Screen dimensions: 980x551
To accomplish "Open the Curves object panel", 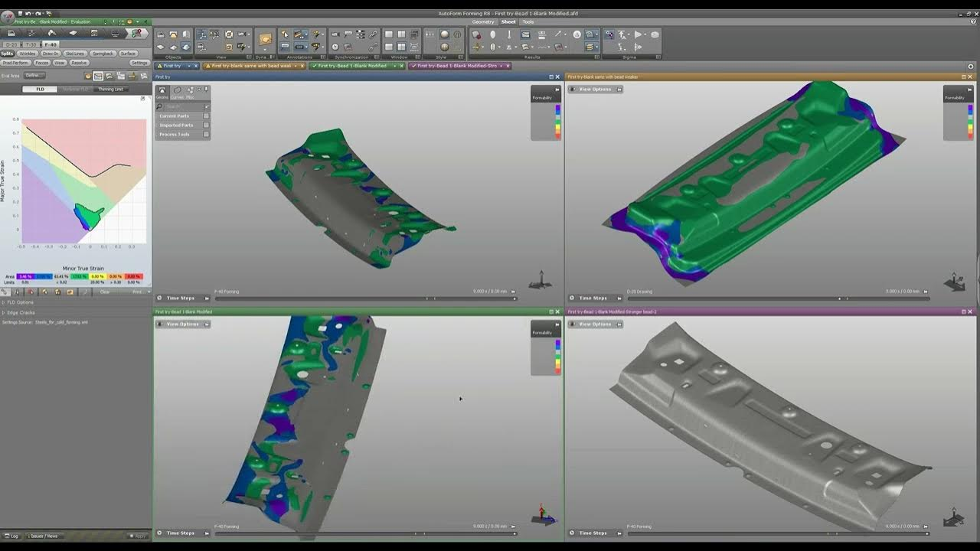I will pyautogui.click(x=177, y=93).
